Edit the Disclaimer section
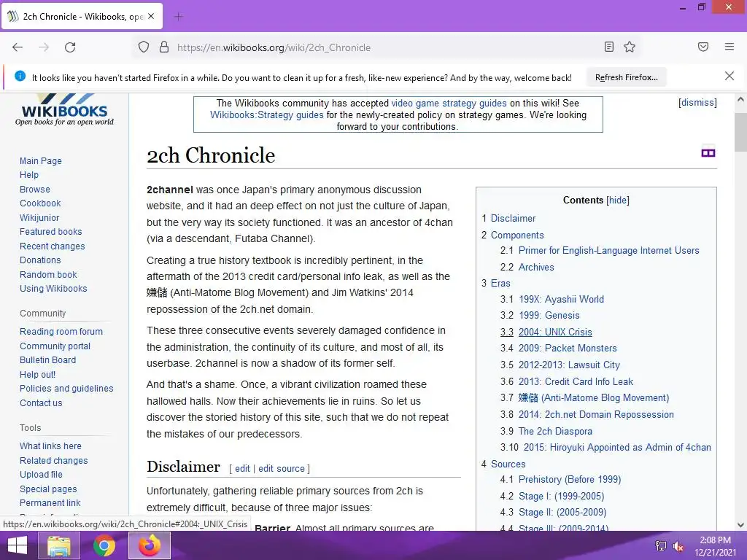Viewport: 747px width, 560px height. pos(242,469)
